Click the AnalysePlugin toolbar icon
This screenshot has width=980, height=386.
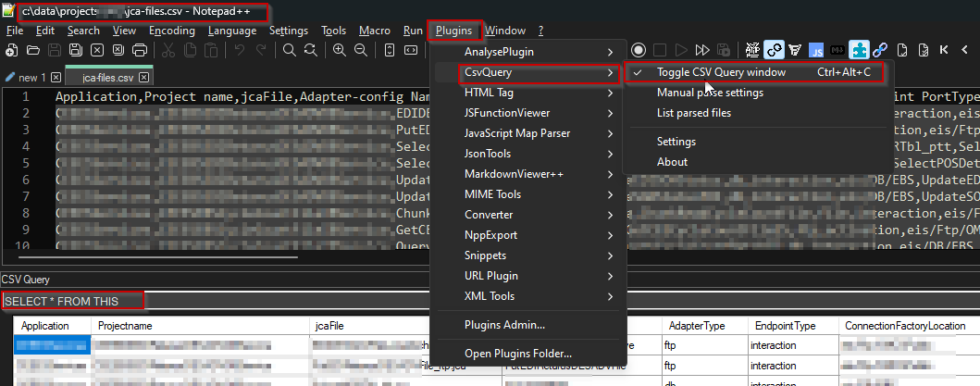tap(752, 50)
